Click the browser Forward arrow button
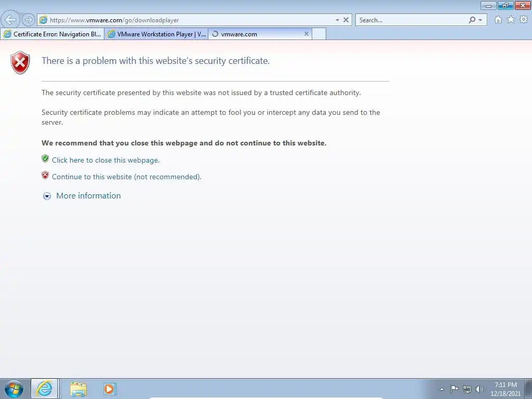Image resolution: width=532 pixels, height=399 pixels. pos(29,20)
